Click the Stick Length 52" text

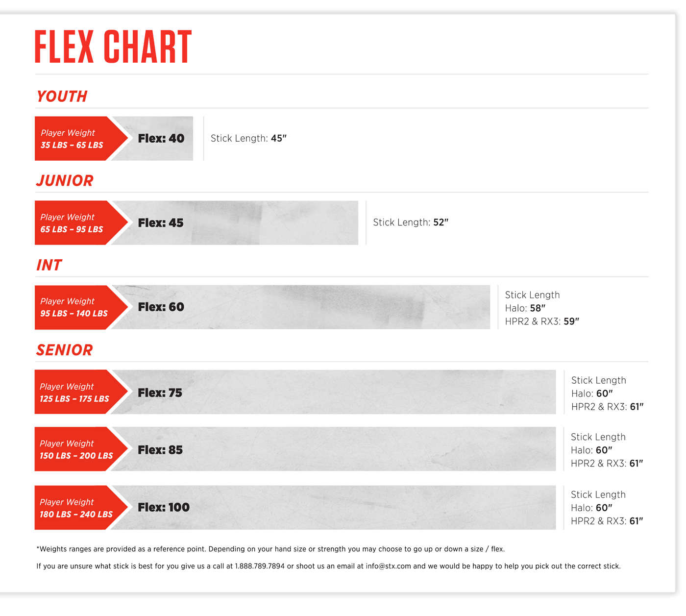[x=411, y=222]
